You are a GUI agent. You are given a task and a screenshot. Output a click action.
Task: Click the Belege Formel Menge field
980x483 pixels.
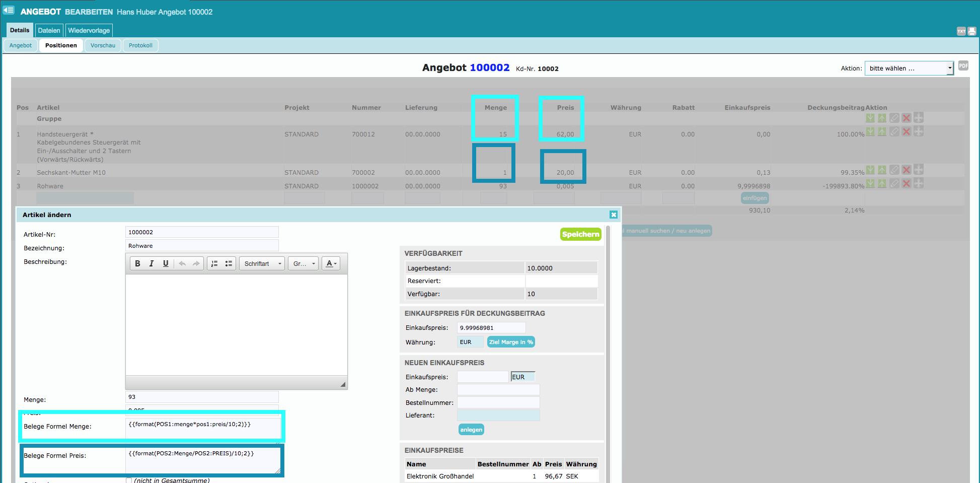pos(203,428)
